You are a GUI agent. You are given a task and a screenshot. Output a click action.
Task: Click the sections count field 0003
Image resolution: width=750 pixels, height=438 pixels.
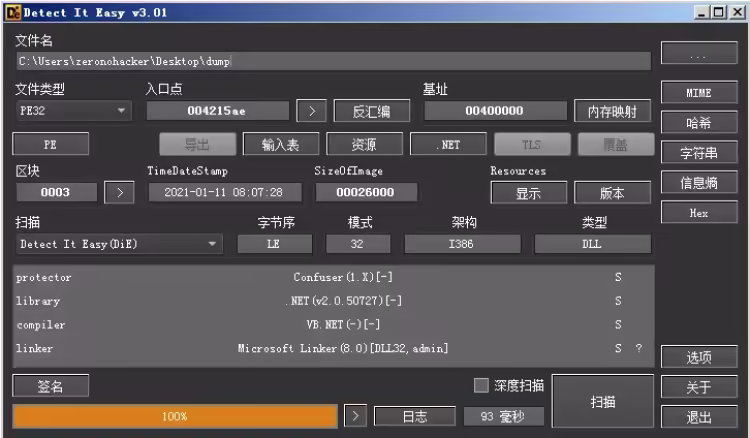(56, 192)
